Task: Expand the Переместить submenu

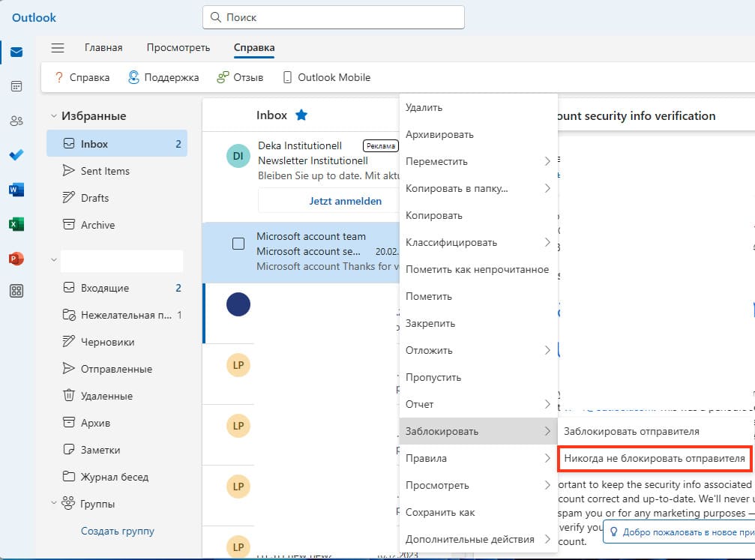Action: [547, 161]
